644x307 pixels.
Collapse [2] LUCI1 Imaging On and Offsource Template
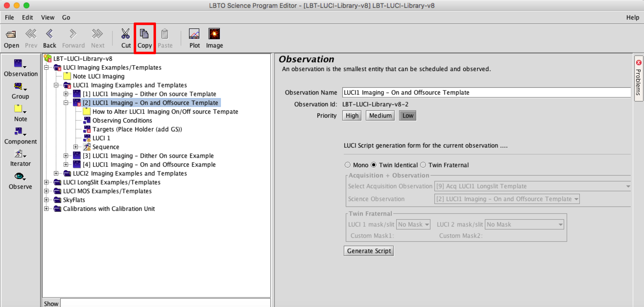coord(66,103)
